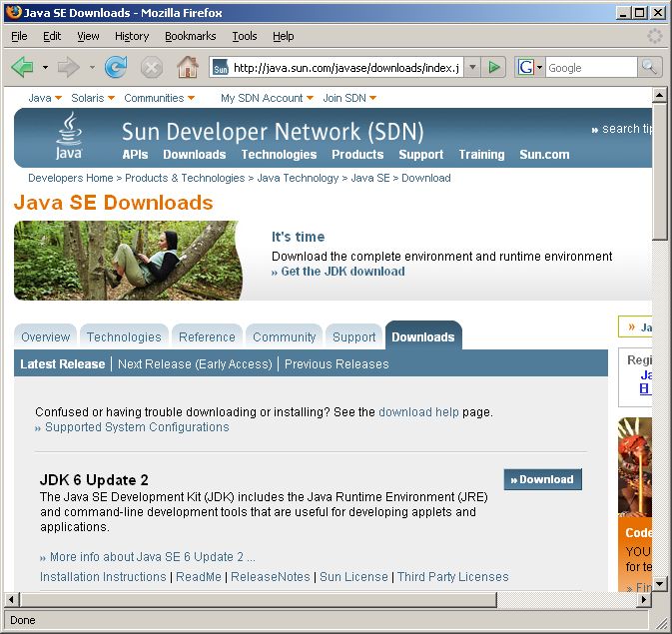Switch to the Community tab
672x634 pixels.
(285, 336)
